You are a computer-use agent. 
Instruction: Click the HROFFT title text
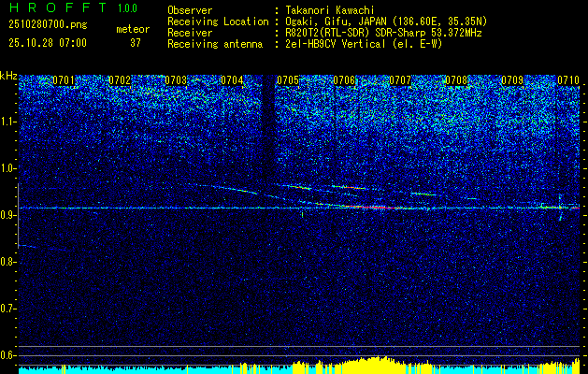coord(59,7)
